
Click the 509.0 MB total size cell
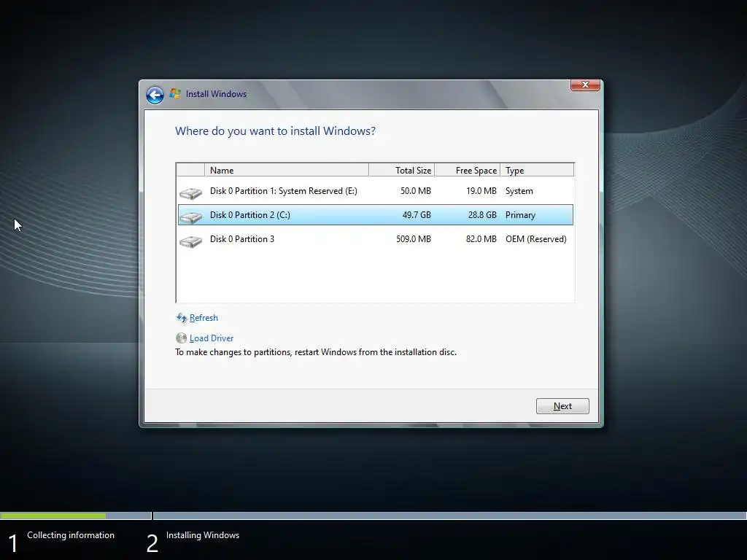click(x=414, y=239)
